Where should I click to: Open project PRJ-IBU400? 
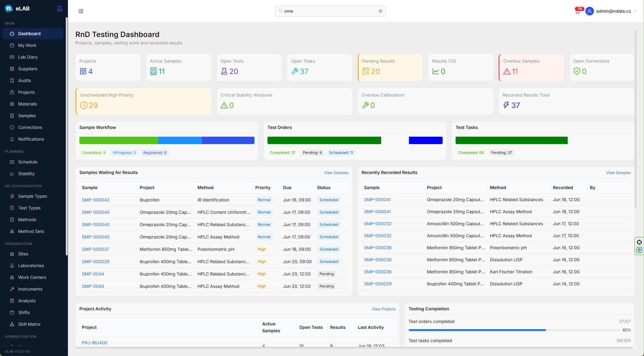click(95, 343)
